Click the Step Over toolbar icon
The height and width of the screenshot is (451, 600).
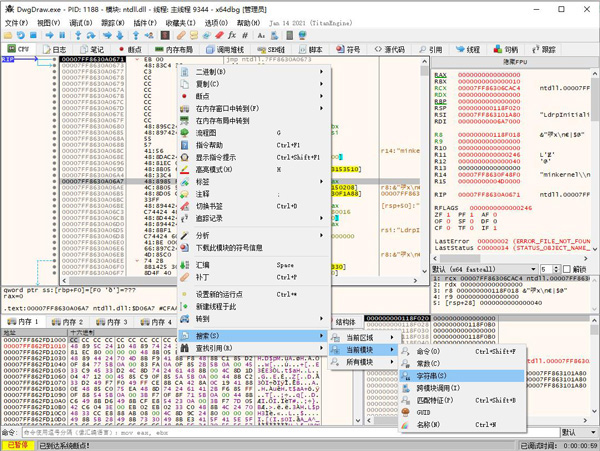[x=91, y=36]
